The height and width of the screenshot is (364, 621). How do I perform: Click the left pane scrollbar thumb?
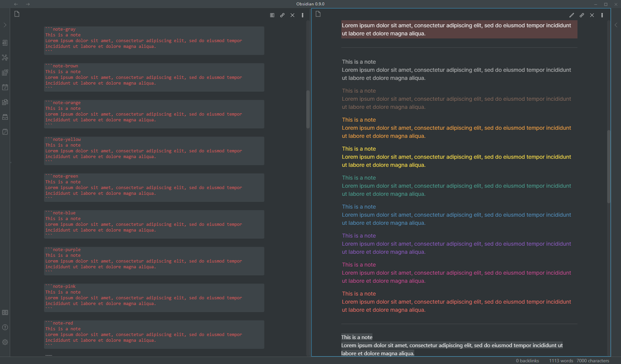tap(308, 109)
